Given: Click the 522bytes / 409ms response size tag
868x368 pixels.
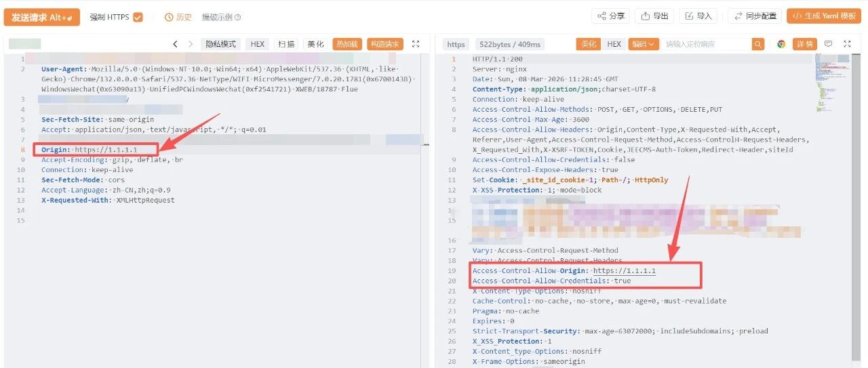Looking at the screenshot, I should tap(511, 44).
